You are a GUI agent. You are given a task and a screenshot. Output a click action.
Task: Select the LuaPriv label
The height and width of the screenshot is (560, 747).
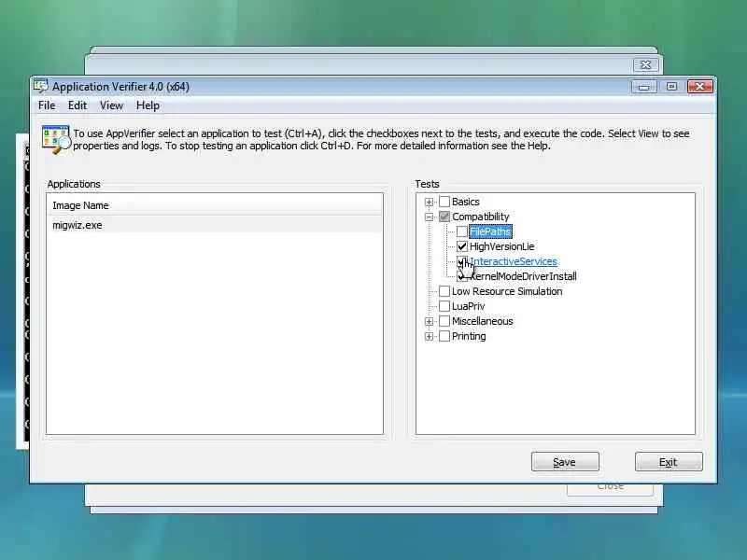pos(469,306)
